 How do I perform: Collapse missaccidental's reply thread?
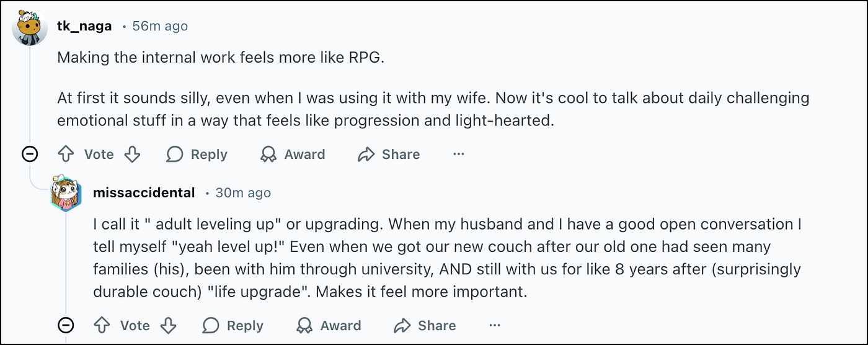click(x=66, y=325)
